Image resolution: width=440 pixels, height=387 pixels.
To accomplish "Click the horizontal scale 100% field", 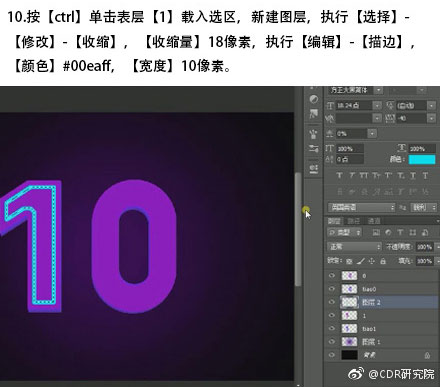I will click(x=422, y=149).
